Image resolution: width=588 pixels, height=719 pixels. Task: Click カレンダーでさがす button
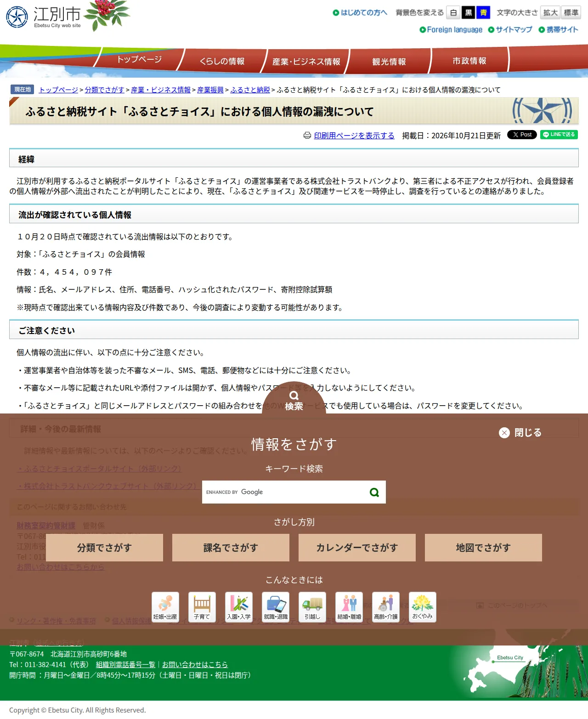click(357, 548)
